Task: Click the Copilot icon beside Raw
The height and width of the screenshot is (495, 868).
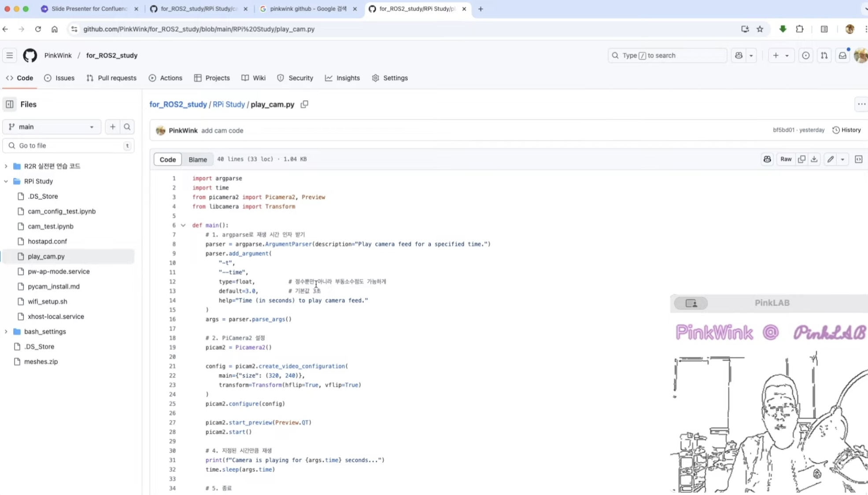Action: tap(767, 159)
